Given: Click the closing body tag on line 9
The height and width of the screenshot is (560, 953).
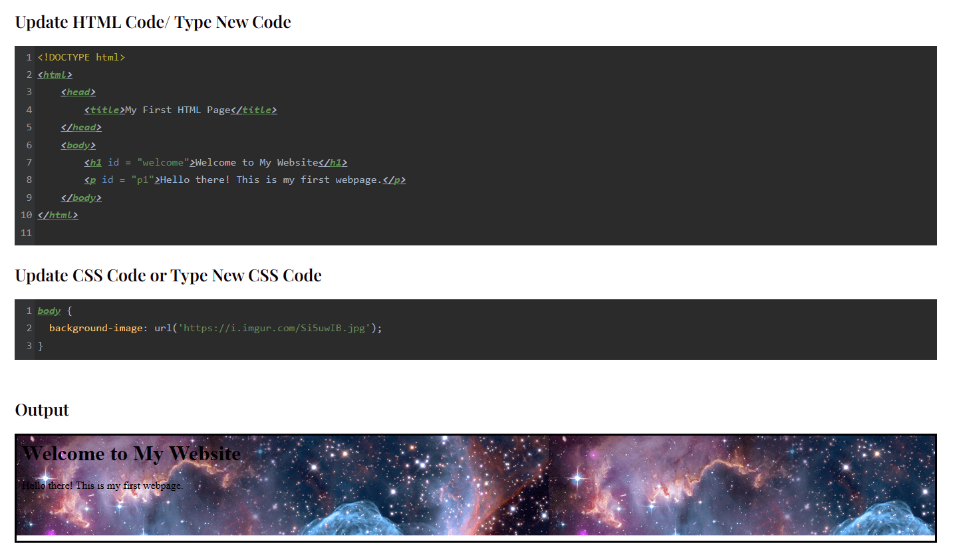Looking at the screenshot, I should click(x=80, y=197).
